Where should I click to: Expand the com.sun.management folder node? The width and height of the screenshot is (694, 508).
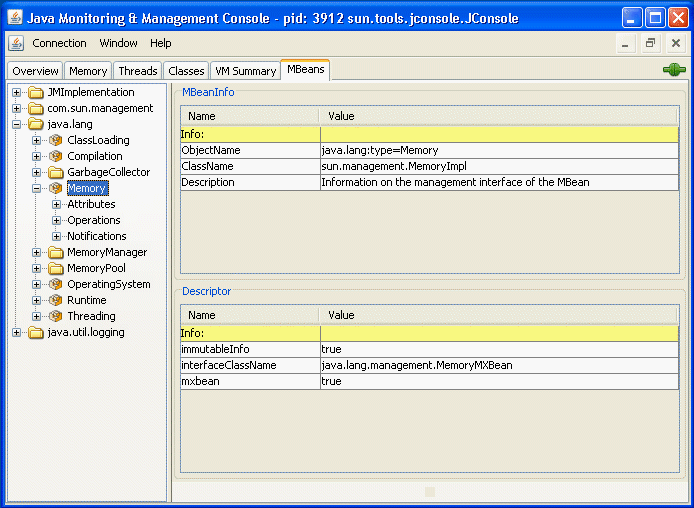point(17,108)
